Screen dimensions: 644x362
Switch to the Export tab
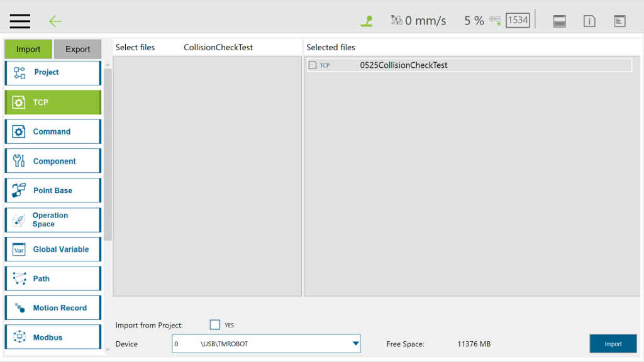pyautogui.click(x=77, y=49)
